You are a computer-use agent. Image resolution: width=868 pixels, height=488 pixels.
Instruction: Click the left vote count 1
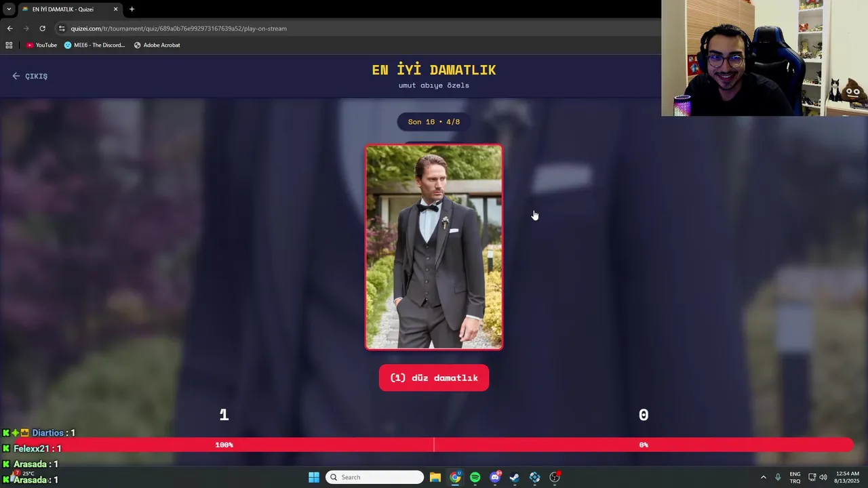tap(224, 415)
